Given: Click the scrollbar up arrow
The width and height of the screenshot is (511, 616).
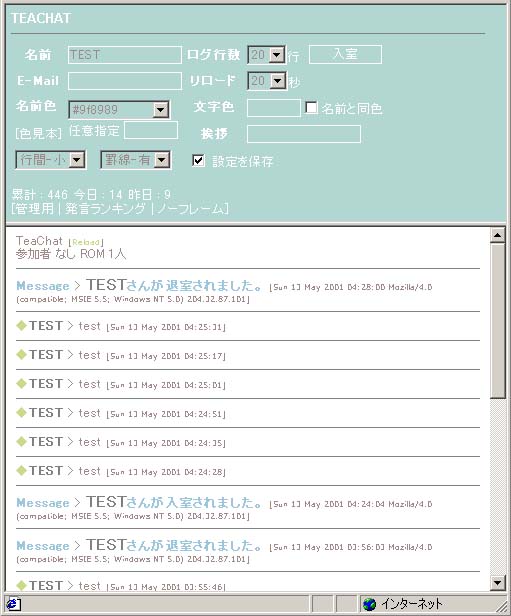Looking at the screenshot, I should pyautogui.click(x=497, y=235).
